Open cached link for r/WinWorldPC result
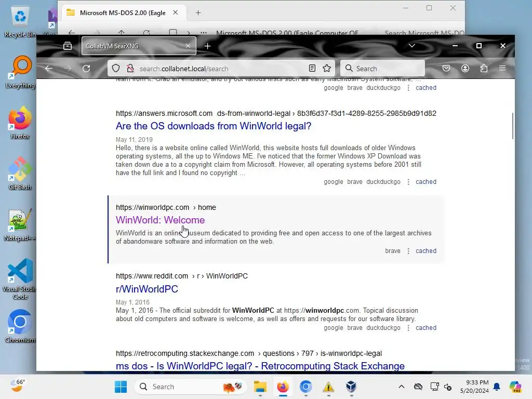This screenshot has height=399, width=532. click(426, 328)
